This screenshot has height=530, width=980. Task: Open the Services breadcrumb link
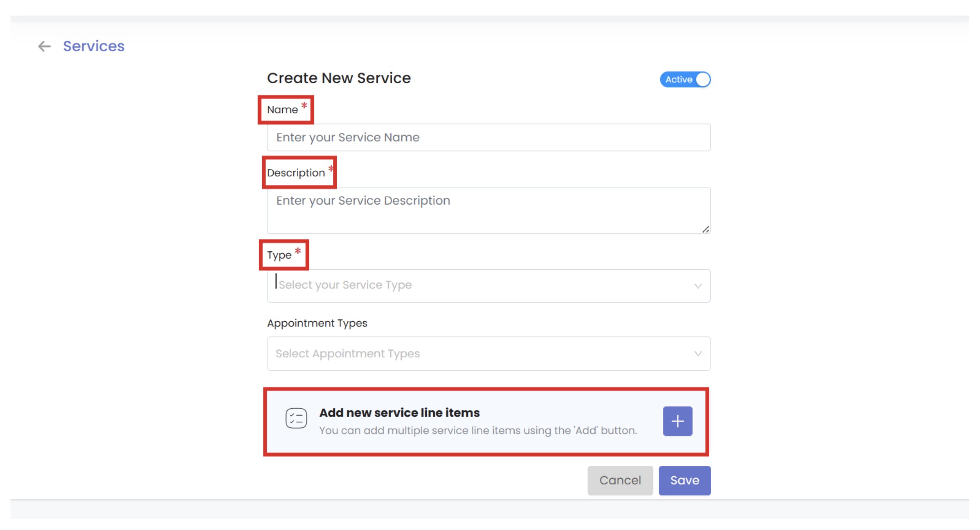coord(93,46)
